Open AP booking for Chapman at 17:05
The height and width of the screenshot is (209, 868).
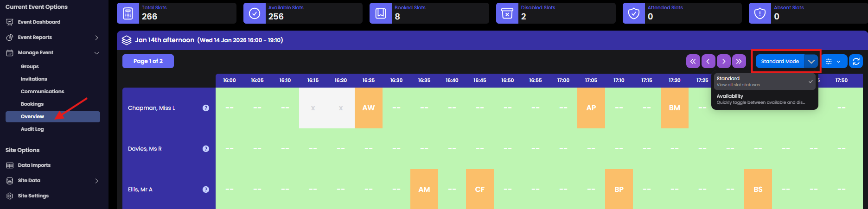tap(591, 108)
